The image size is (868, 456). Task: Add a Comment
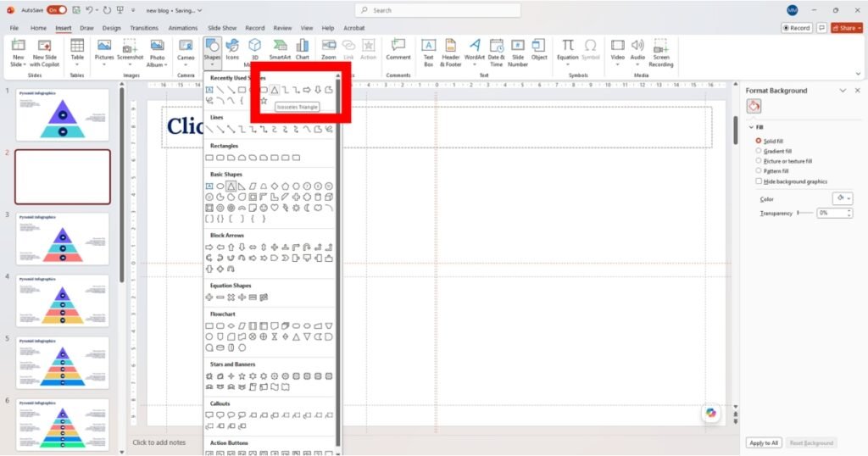[398, 50]
